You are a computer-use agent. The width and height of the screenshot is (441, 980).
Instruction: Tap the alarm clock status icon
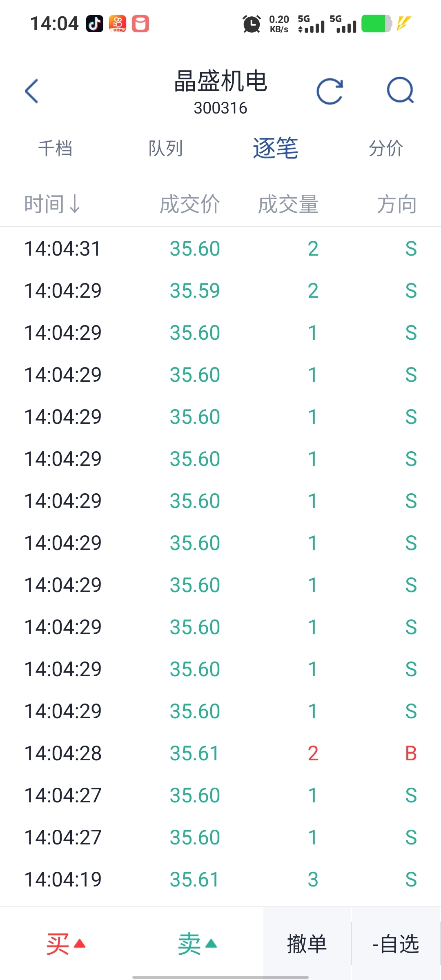[x=252, y=24]
